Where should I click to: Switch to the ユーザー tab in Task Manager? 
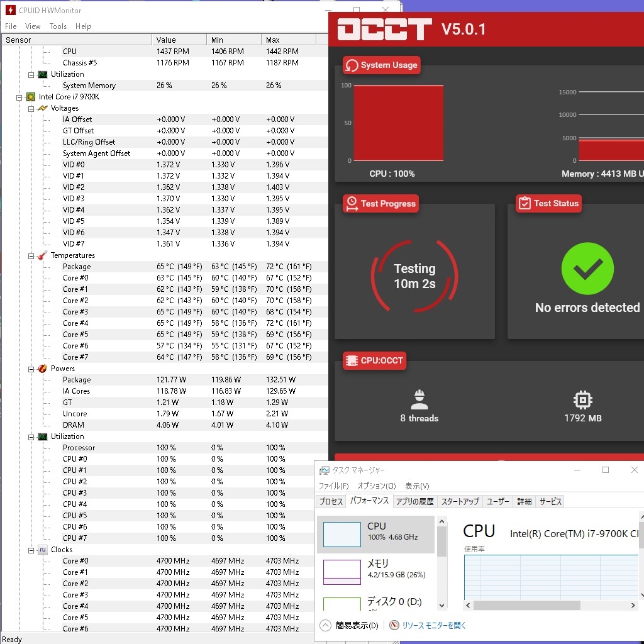tap(498, 501)
